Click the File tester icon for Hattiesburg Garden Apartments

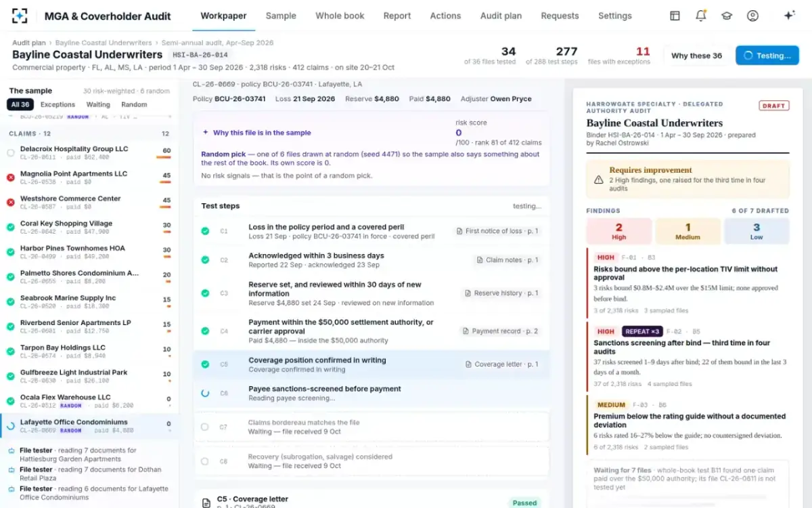point(12,450)
